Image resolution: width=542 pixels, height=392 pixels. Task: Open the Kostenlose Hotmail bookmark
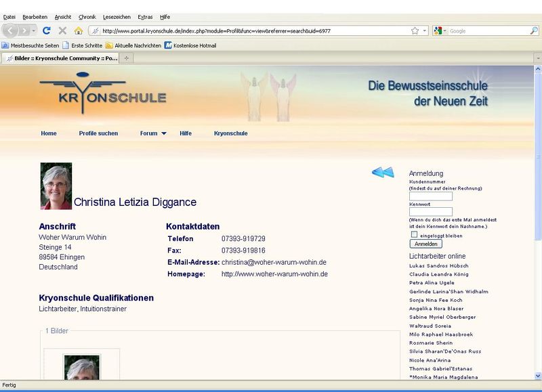pos(190,45)
